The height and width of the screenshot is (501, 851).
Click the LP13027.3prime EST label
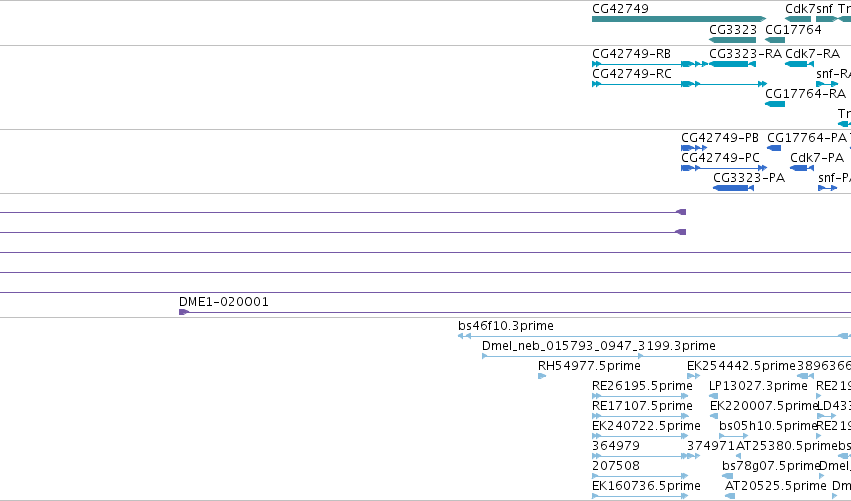[x=758, y=386]
